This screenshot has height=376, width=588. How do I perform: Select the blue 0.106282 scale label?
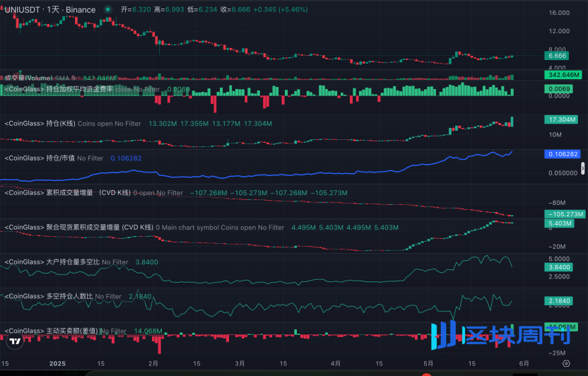tap(563, 154)
